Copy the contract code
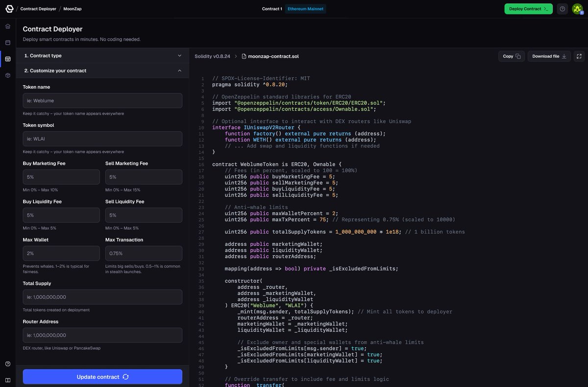The height and width of the screenshot is (387, 588). [x=512, y=56]
